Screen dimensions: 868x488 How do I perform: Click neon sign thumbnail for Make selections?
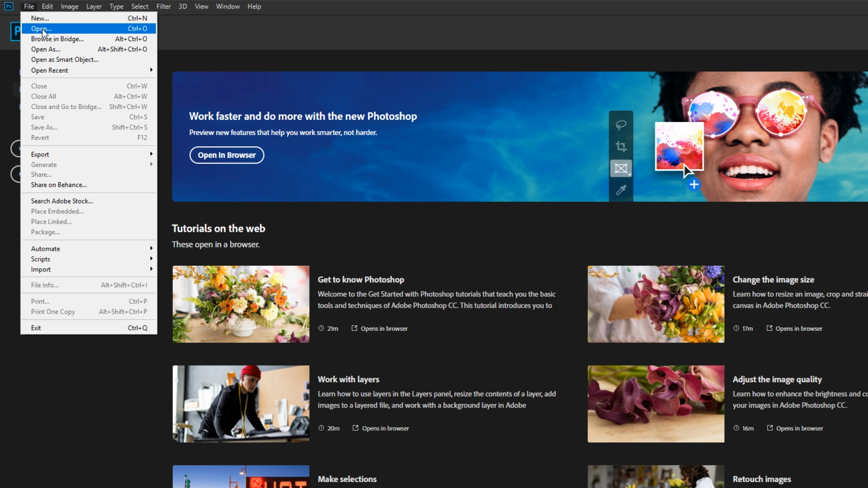[x=241, y=477]
